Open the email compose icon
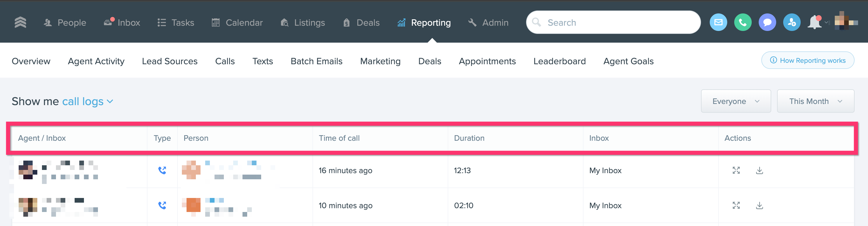Screen dimensions: 868x226 coord(718,22)
